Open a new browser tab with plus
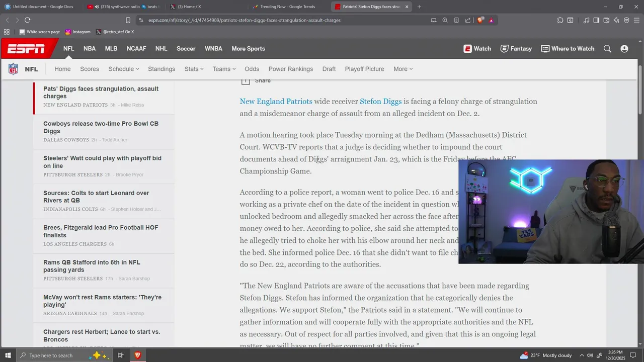Screen dimensions: 644x362 tap(419, 7)
